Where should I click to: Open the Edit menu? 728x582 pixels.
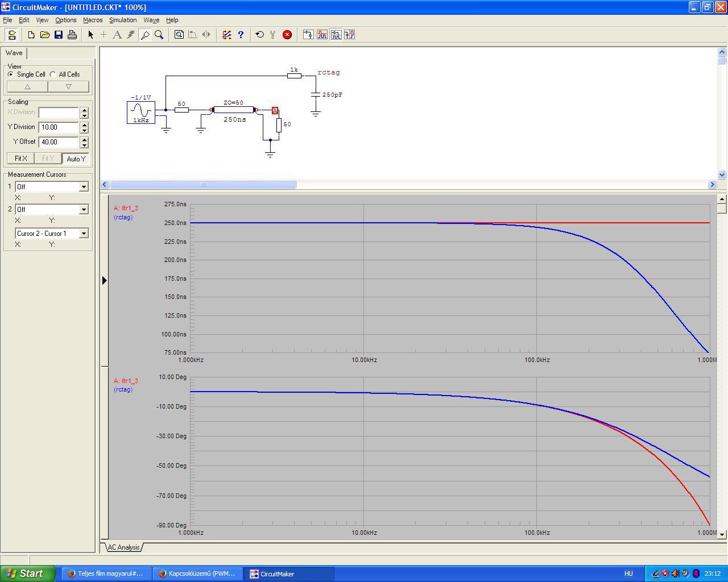pyautogui.click(x=24, y=20)
